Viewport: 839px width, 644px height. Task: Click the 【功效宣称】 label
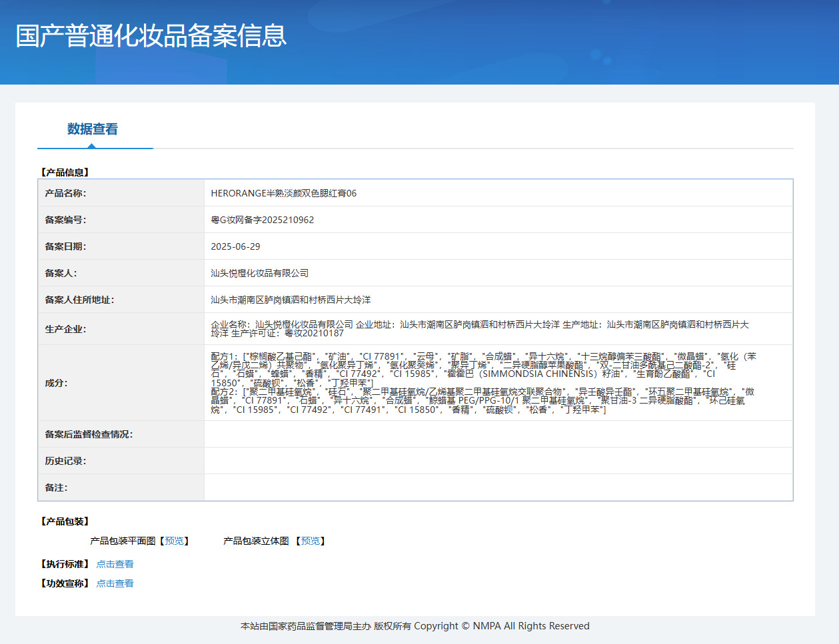65,583
